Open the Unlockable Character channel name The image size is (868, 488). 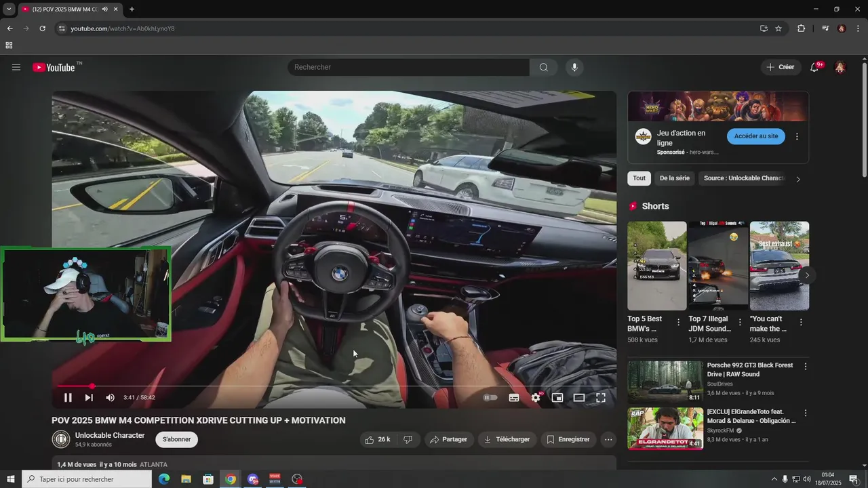[x=110, y=435]
